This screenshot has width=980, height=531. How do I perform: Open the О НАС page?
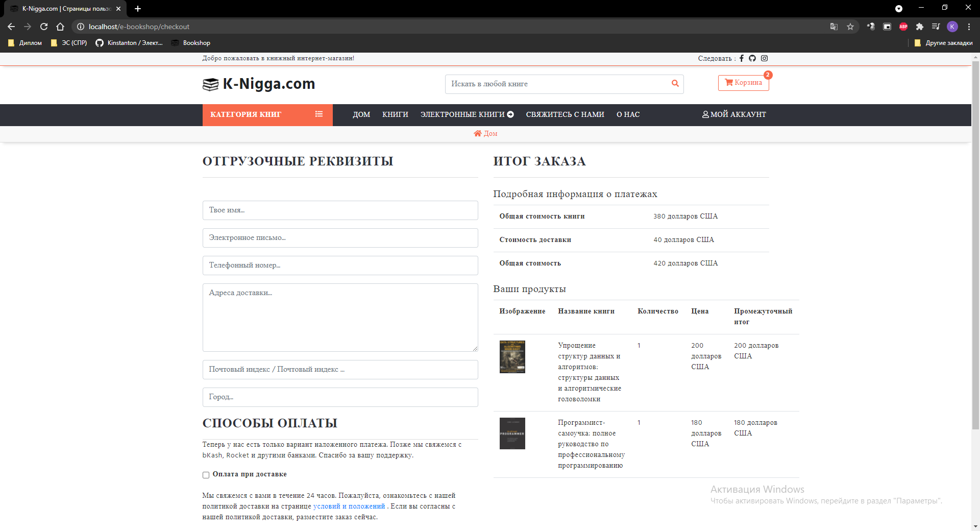tap(628, 115)
